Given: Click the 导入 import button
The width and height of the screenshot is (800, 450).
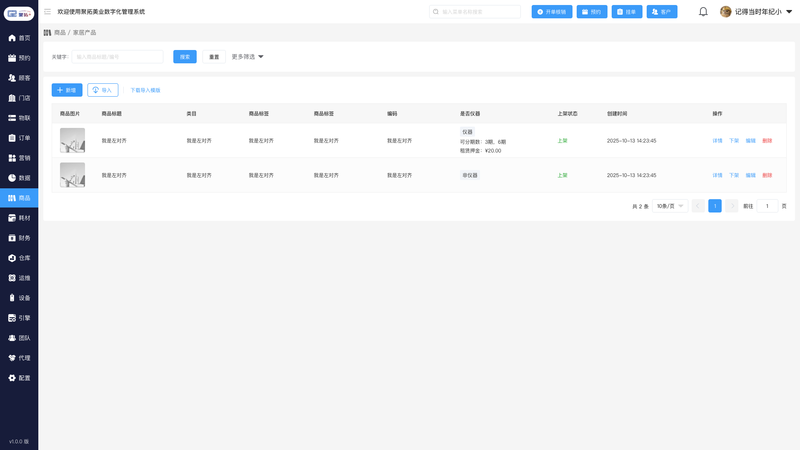Looking at the screenshot, I should (x=103, y=90).
